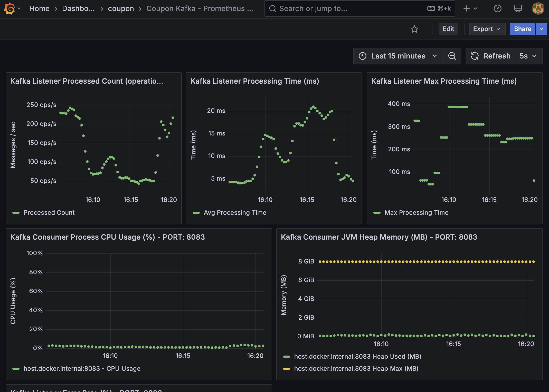Click the 400 ms axis label
549x392 pixels.
[399, 104]
